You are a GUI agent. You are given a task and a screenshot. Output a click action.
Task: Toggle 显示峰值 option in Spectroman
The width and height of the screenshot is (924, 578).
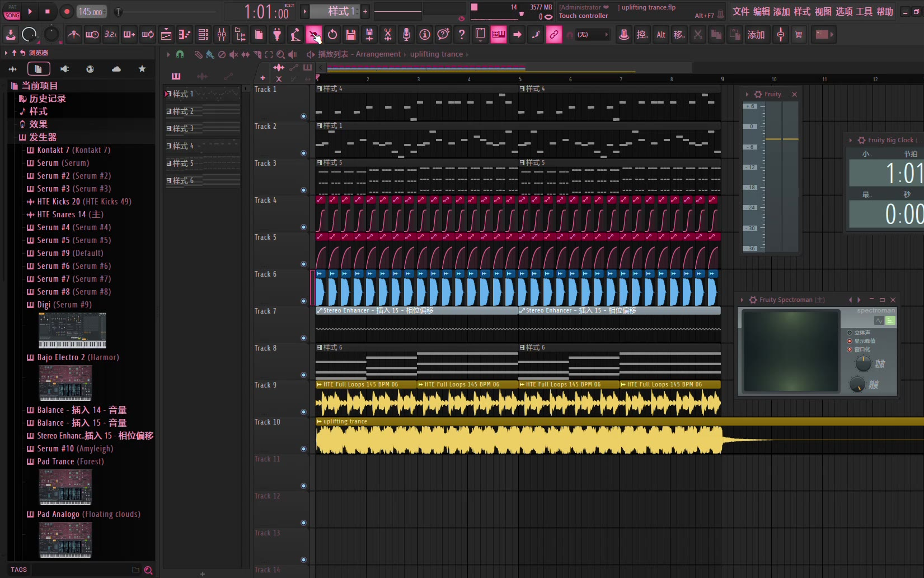point(850,341)
